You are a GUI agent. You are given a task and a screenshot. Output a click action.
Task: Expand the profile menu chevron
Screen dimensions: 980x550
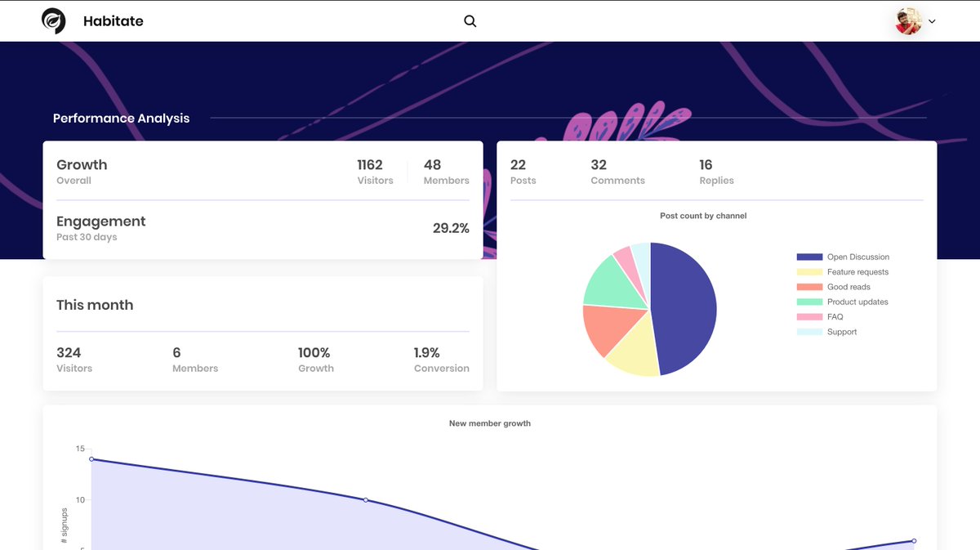(932, 22)
